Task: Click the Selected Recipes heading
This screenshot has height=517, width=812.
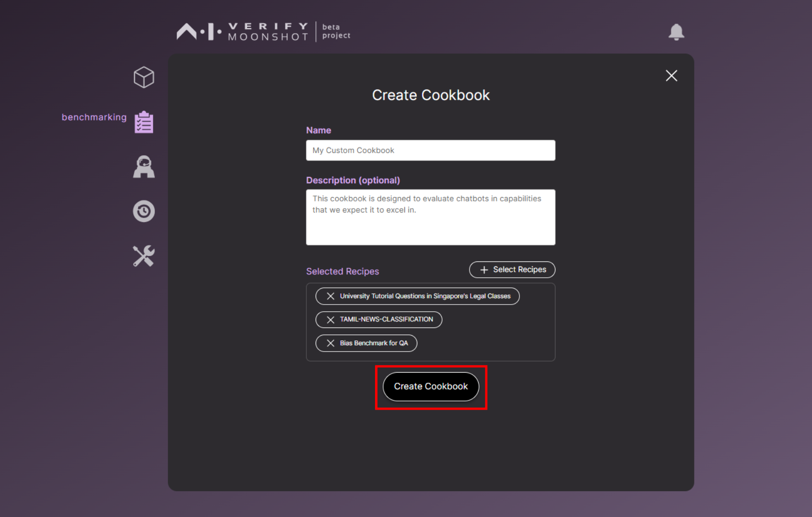Action: pos(342,271)
